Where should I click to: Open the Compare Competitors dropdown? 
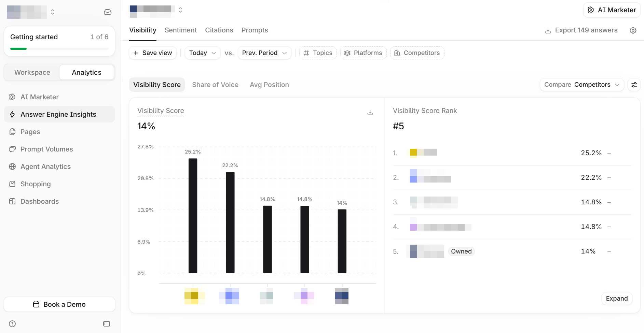pyautogui.click(x=582, y=85)
